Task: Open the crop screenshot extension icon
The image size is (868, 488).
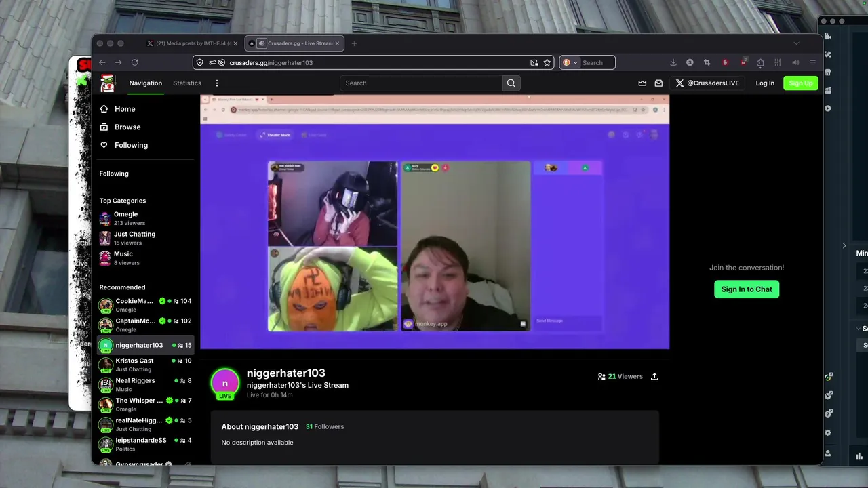Action: pos(707,62)
